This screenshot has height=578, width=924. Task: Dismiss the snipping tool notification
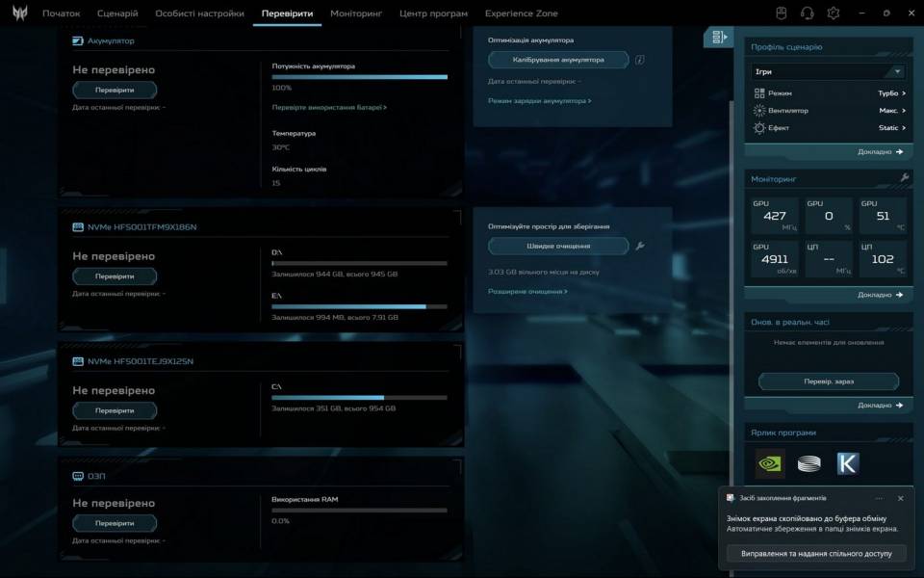(900, 498)
